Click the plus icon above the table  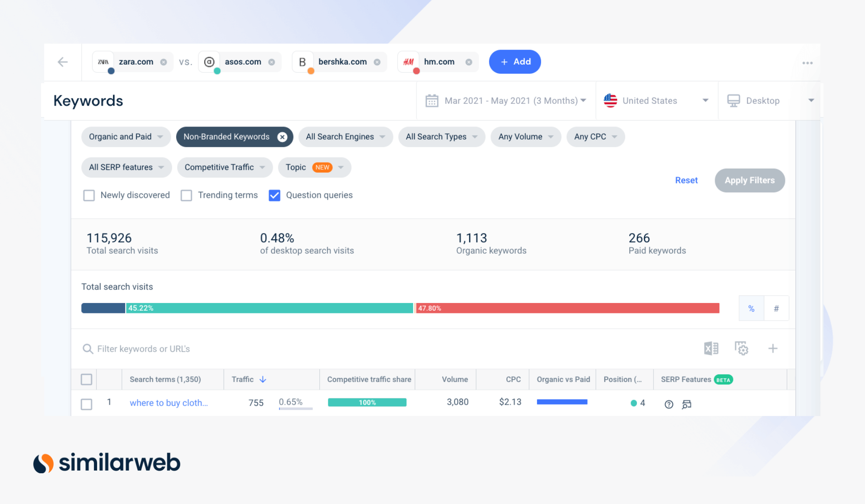[x=773, y=348]
